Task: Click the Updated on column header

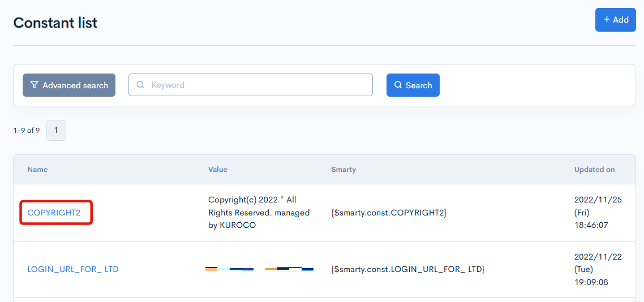Action: [594, 170]
